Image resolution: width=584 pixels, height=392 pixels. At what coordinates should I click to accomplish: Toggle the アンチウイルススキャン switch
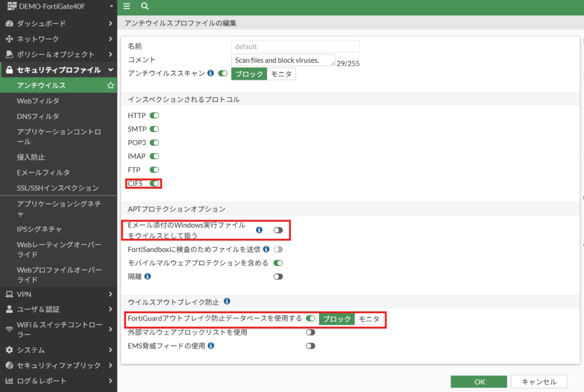click(223, 73)
